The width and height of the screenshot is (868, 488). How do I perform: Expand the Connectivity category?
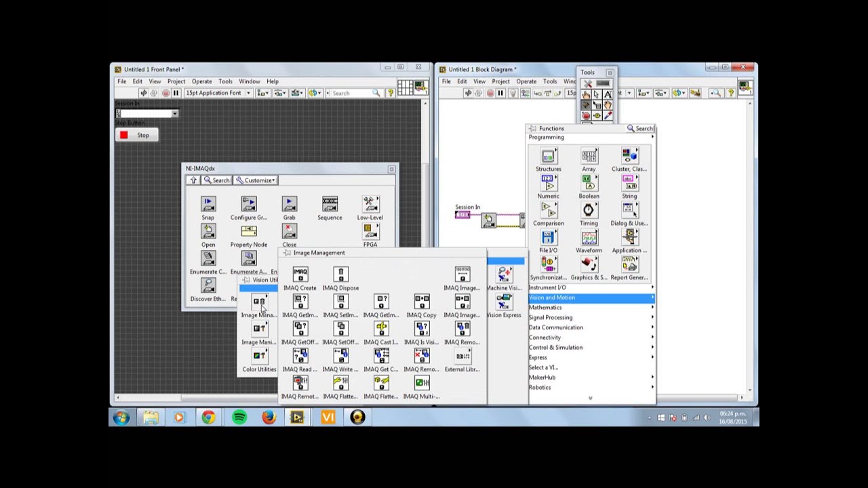591,337
